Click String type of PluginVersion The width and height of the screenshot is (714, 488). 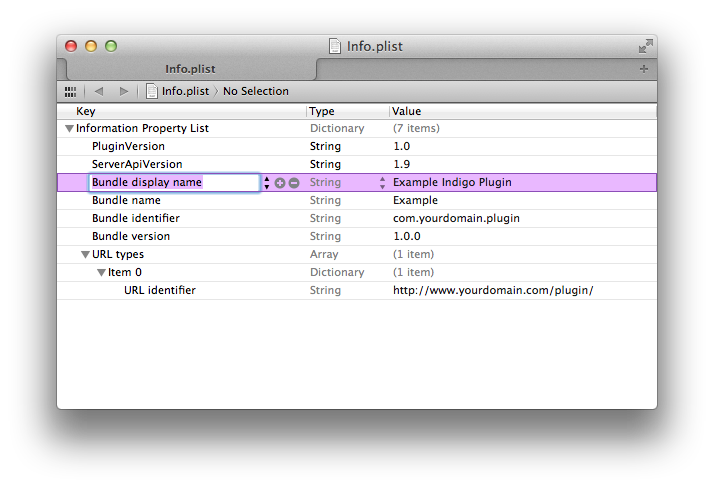click(x=325, y=147)
